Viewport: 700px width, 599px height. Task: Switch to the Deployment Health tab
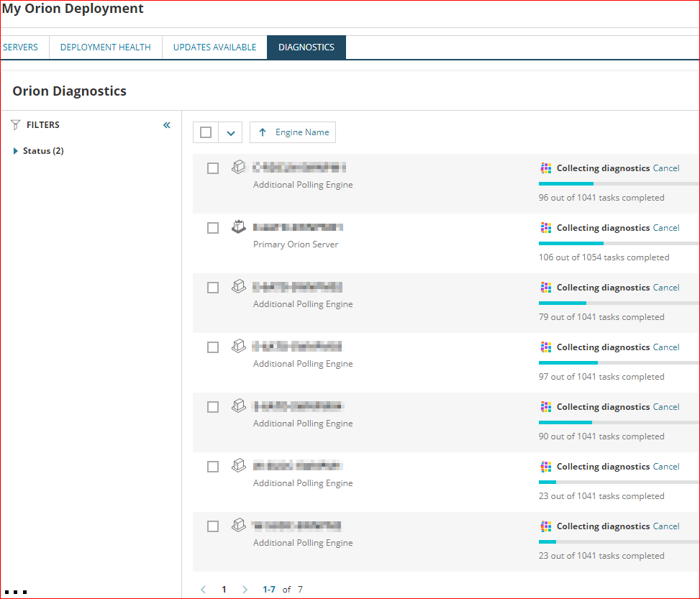pyautogui.click(x=105, y=47)
